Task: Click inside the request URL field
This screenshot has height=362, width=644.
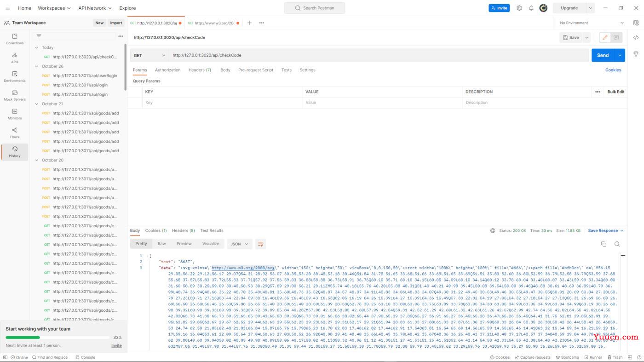Action: tap(322, 55)
